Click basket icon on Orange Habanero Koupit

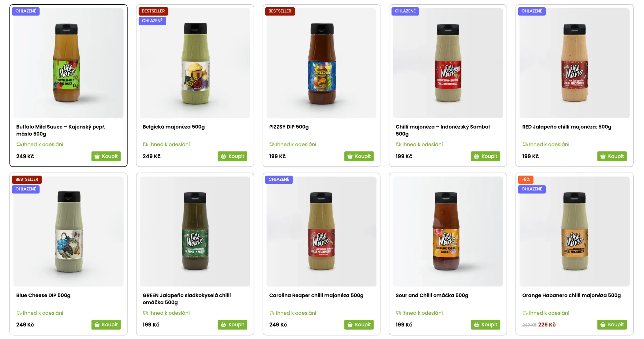tap(603, 325)
